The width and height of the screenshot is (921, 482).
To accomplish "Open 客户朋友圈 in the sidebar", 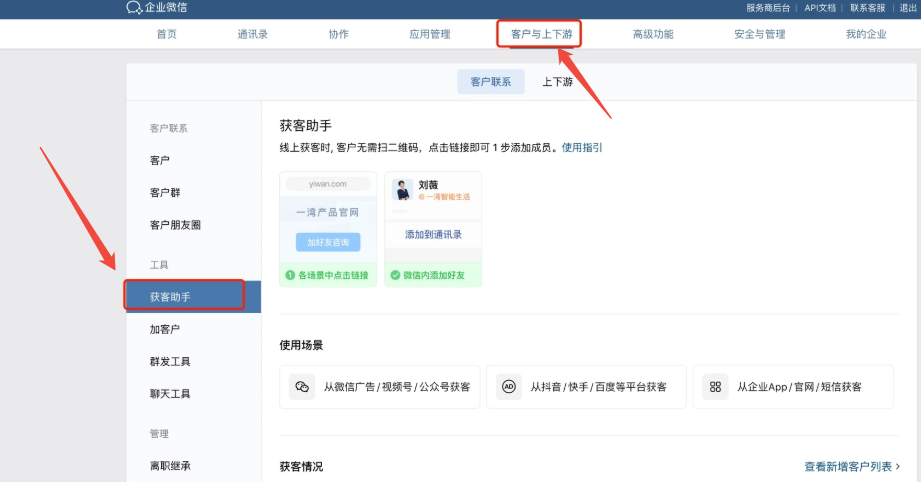I will 175,225.
